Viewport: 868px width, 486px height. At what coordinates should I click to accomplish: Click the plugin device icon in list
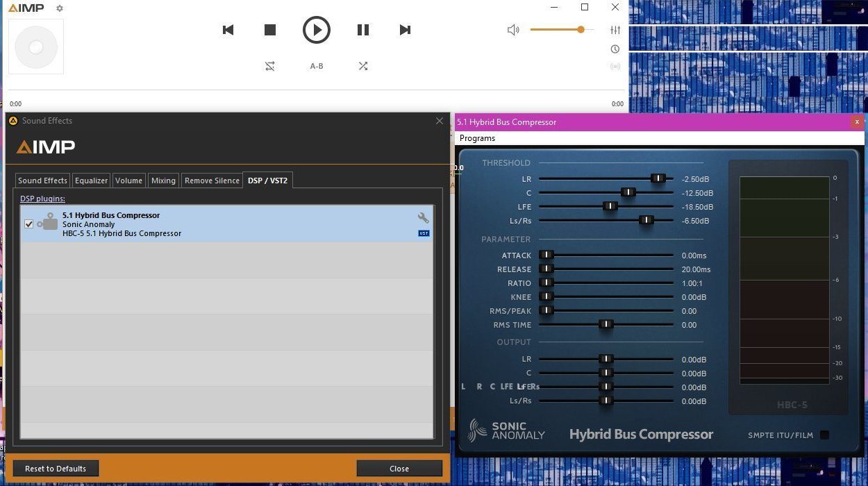pyautogui.click(x=48, y=222)
